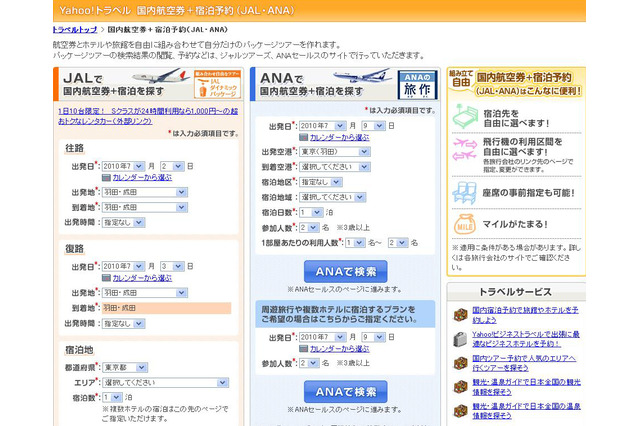Open 1部屋あたりの利用人数 minimum dropdown
Viewport: 640px width, 426px height.
(355, 243)
